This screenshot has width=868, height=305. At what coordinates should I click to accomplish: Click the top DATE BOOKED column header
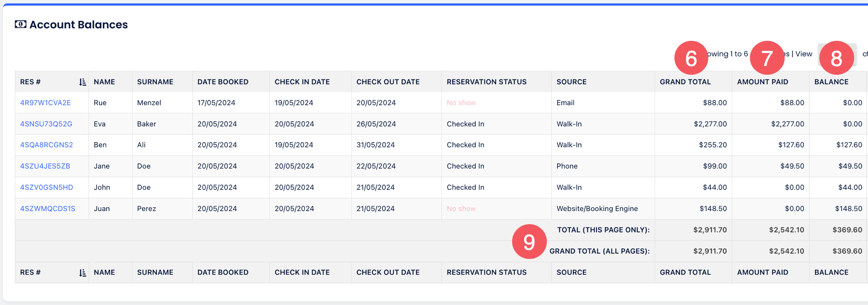click(223, 82)
